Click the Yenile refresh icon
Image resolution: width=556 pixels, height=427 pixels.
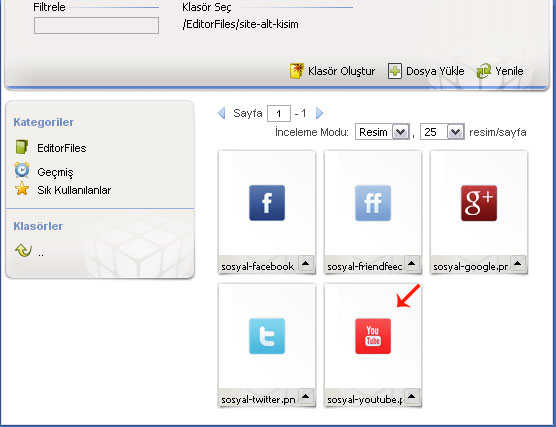484,71
